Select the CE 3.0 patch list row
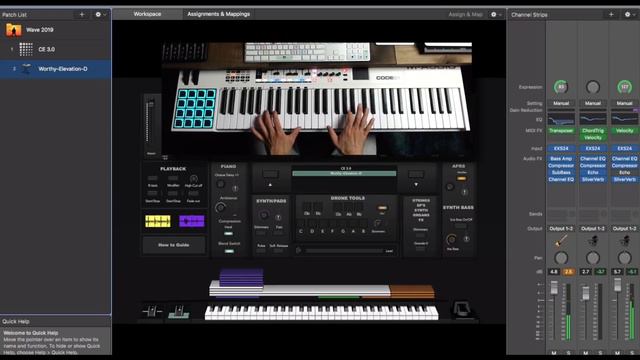 click(x=55, y=49)
